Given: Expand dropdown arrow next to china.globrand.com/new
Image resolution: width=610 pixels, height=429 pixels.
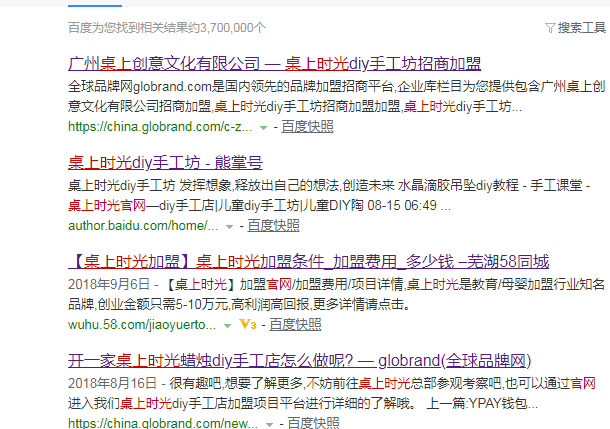Looking at the screenshot, I should tap(269, 424).
